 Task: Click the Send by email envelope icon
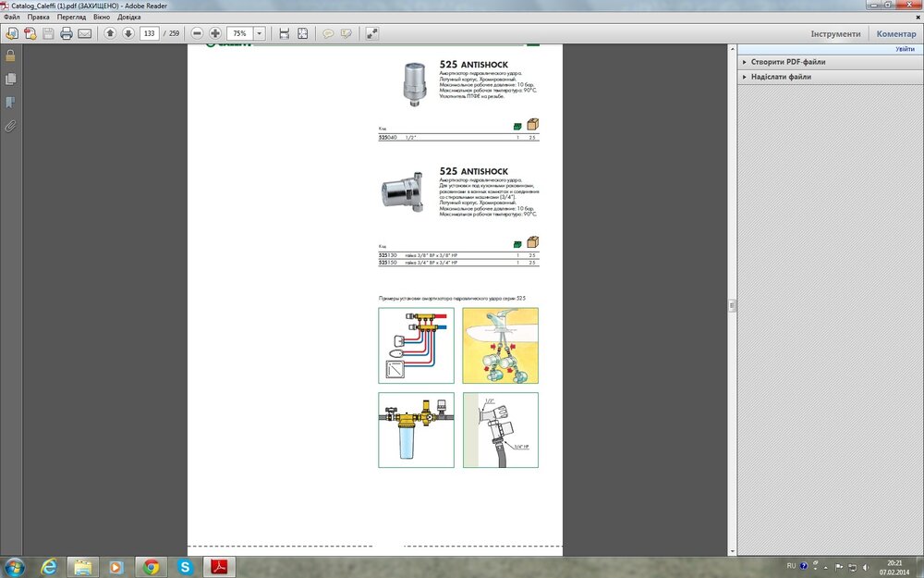pyautogui.click(x=85, y=34)
